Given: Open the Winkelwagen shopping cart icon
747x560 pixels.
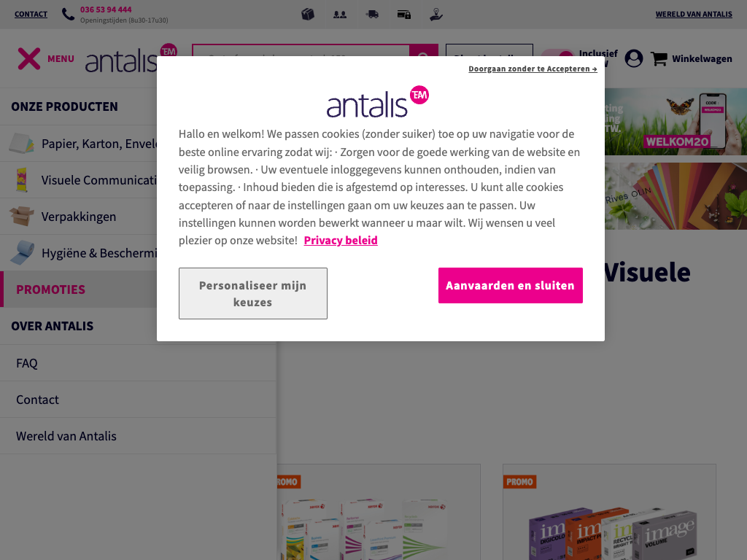Looking at the screenshot, I should click(659, 58).
